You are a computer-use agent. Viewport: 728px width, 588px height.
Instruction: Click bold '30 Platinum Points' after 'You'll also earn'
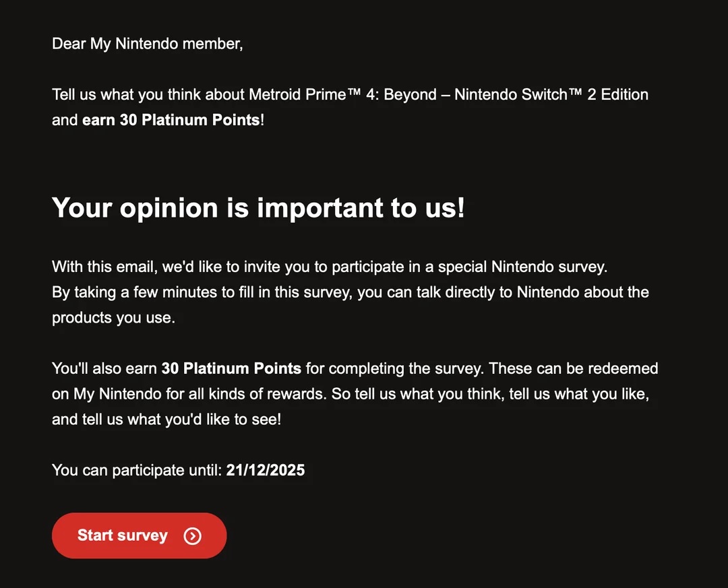pos(231,368)
